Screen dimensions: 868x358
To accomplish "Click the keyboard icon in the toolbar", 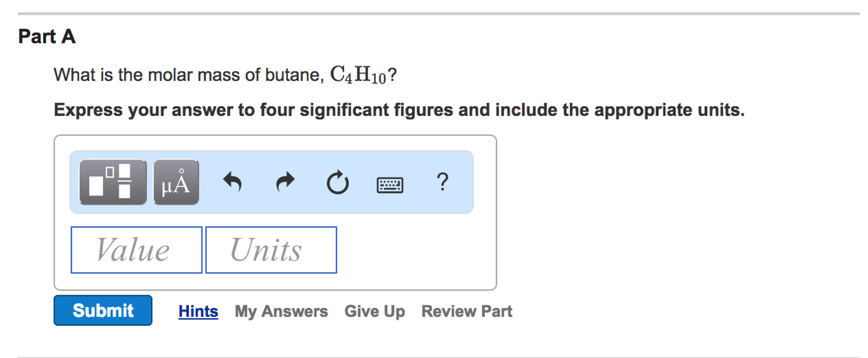I will (389, 183).
